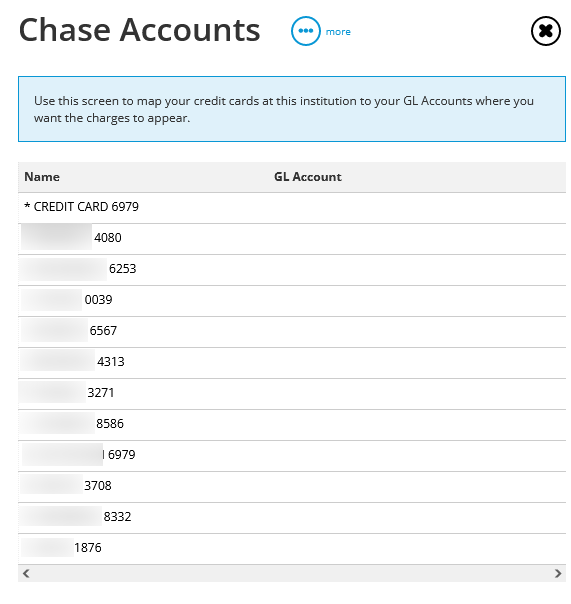
Task: Click the three-dots more icon
Action: point(306,31)
